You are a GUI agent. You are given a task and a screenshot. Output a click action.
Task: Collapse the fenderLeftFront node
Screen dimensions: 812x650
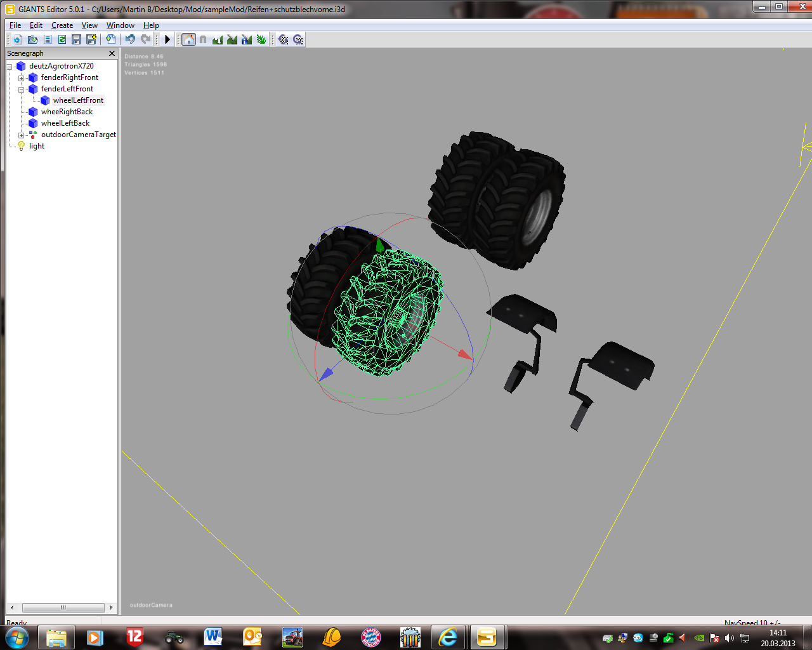click(21, 90)
